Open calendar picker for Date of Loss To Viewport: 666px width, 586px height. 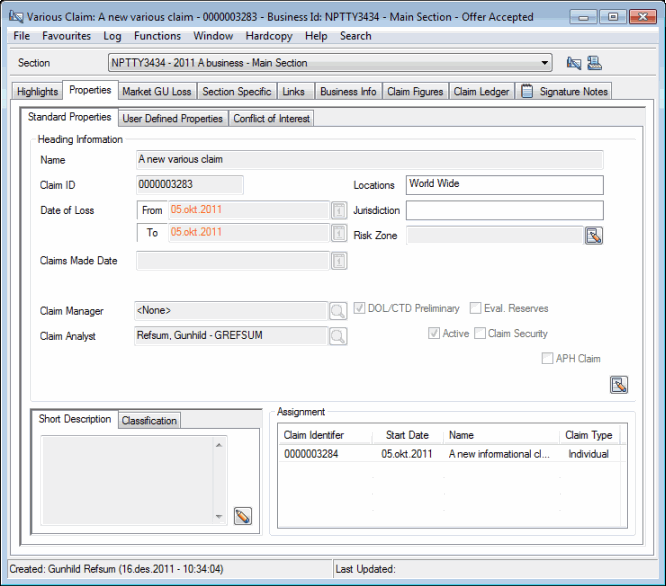(x=338, y=233)
